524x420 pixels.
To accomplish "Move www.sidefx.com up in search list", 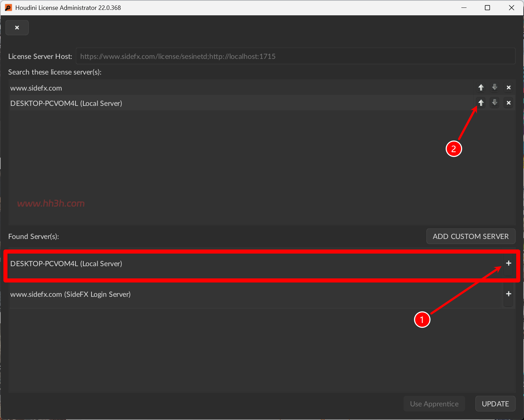I will pyautogui.click(x=481, y=87).
